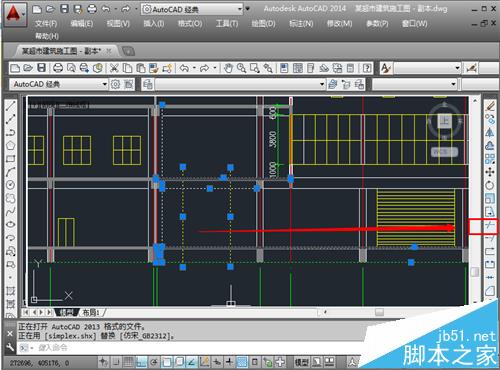Image resolution: width=500 pixels, height=370 pixels.
Task: Select the Circle drawing tool
Action: click(10, 185)
